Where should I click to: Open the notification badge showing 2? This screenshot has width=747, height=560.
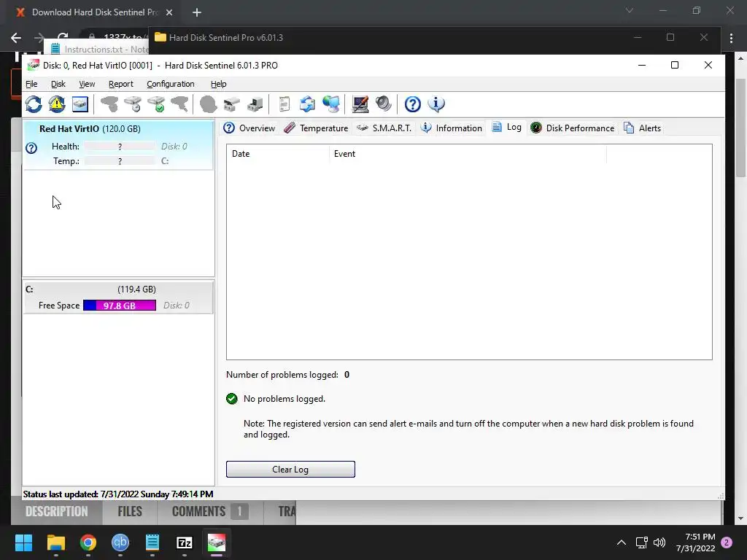727,542
